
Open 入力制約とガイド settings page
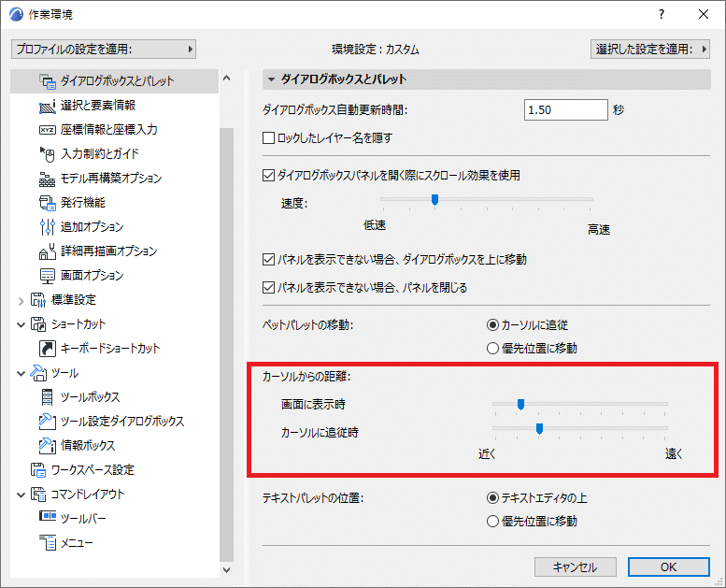100,154
